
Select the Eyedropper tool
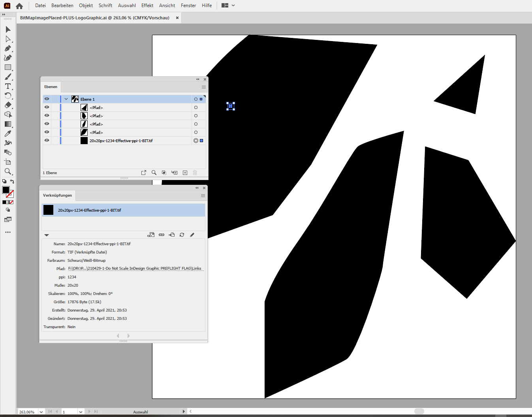pos(8,133)
